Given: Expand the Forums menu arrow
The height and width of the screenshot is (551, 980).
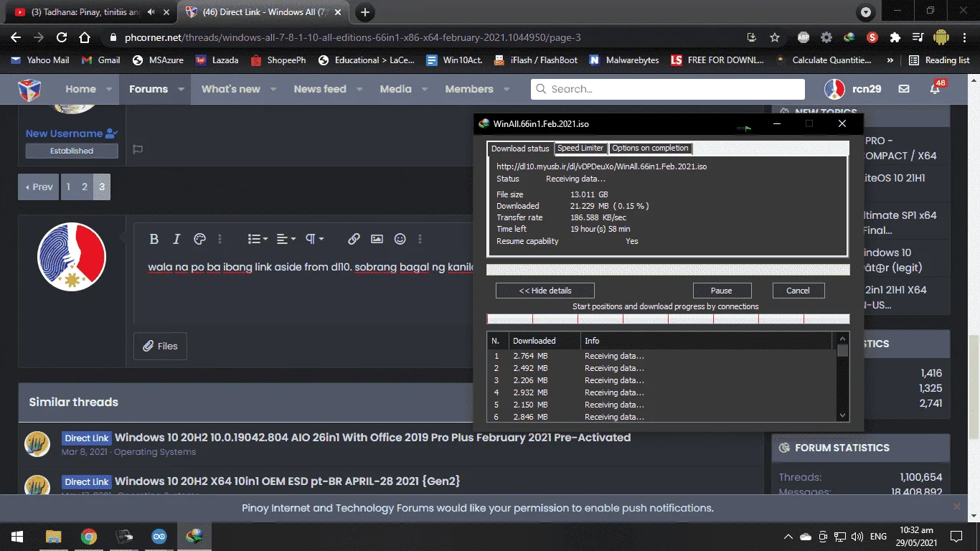Looking at the screenshot, I should 181,89.
